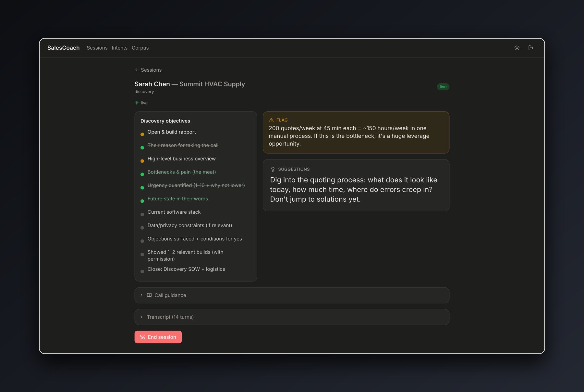The image size is (584, 392).
Task: Open the Corpus nav item
Action: [140, 48]
